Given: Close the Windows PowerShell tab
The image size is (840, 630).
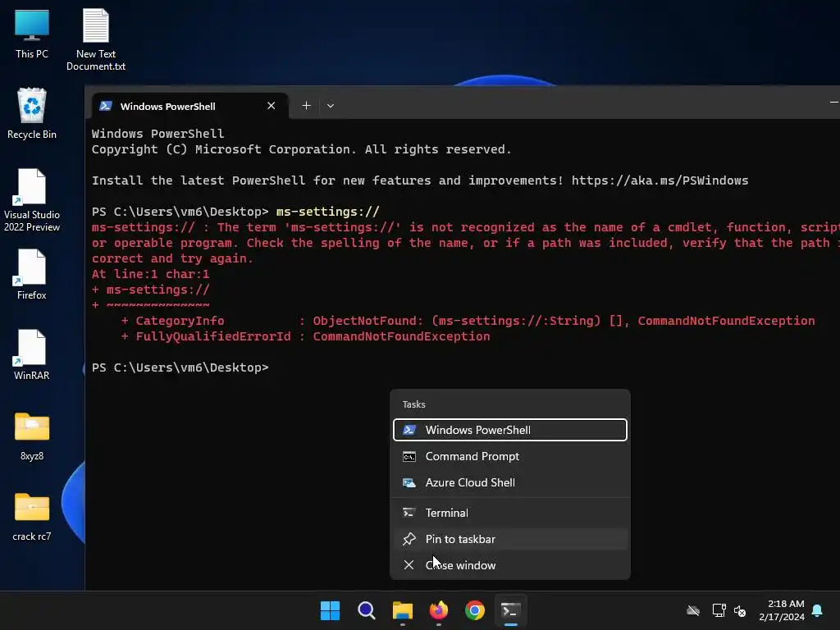Looking at the screenshot, I should click(271, 106).
